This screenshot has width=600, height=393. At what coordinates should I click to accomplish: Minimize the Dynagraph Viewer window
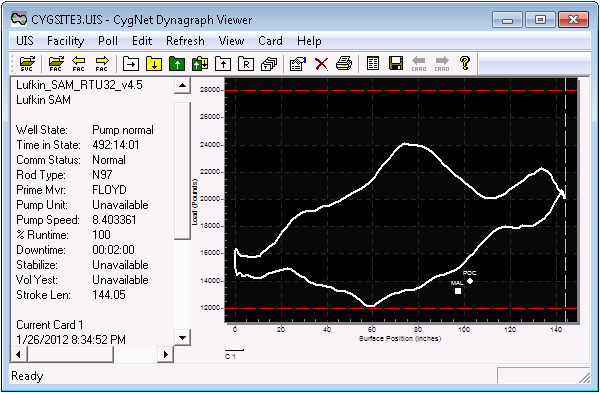point(508,20)
